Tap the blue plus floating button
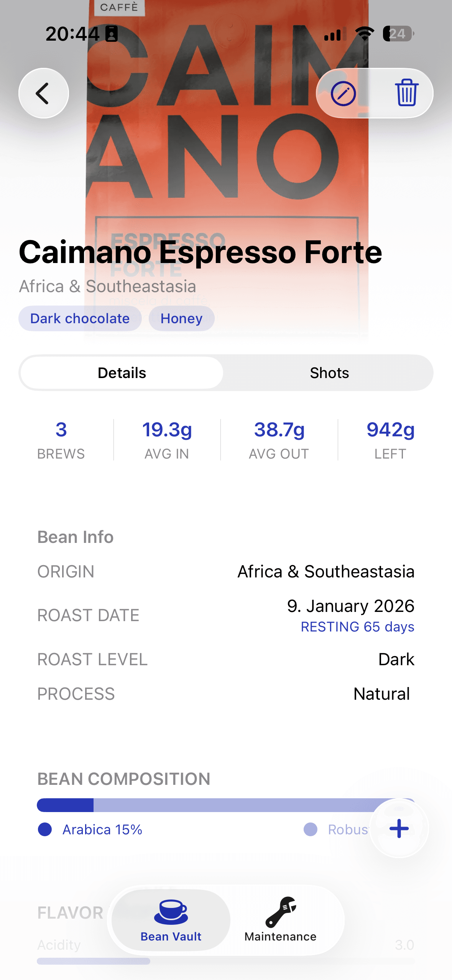The image size is (452, 980). 399,828
